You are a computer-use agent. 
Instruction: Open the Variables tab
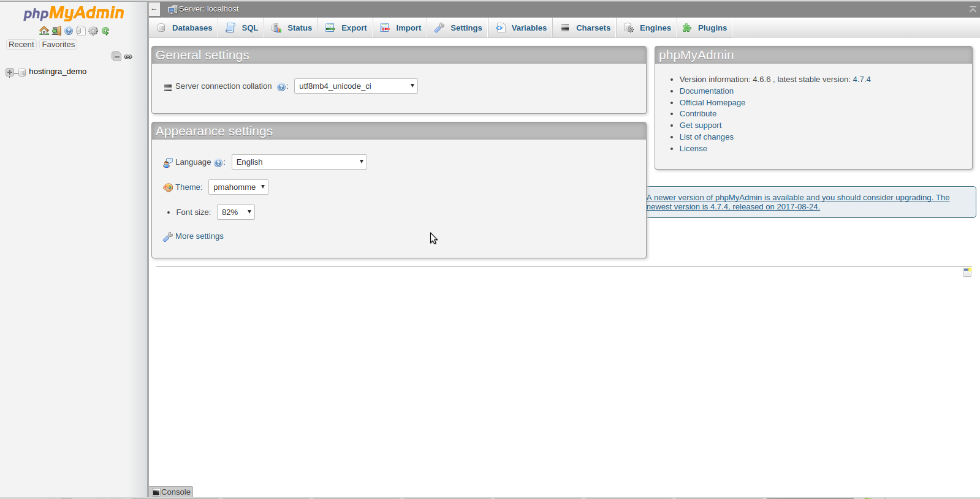tap(521, 28)
